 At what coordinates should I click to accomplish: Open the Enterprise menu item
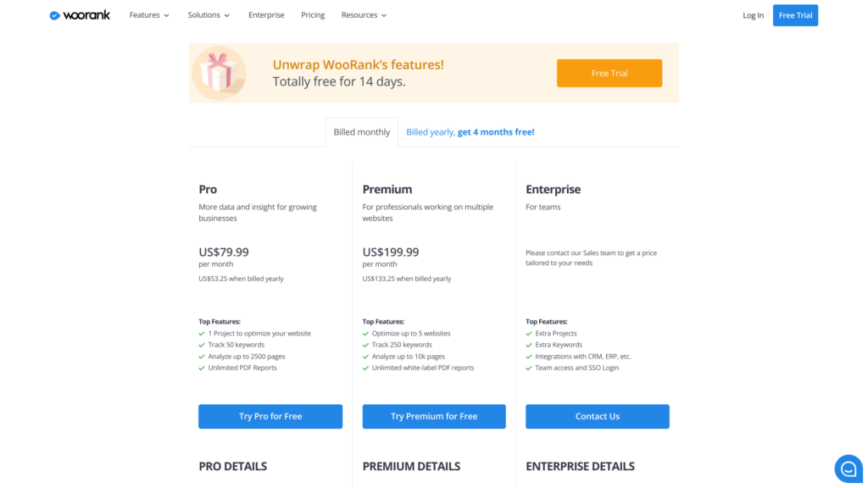click(266, 15)
